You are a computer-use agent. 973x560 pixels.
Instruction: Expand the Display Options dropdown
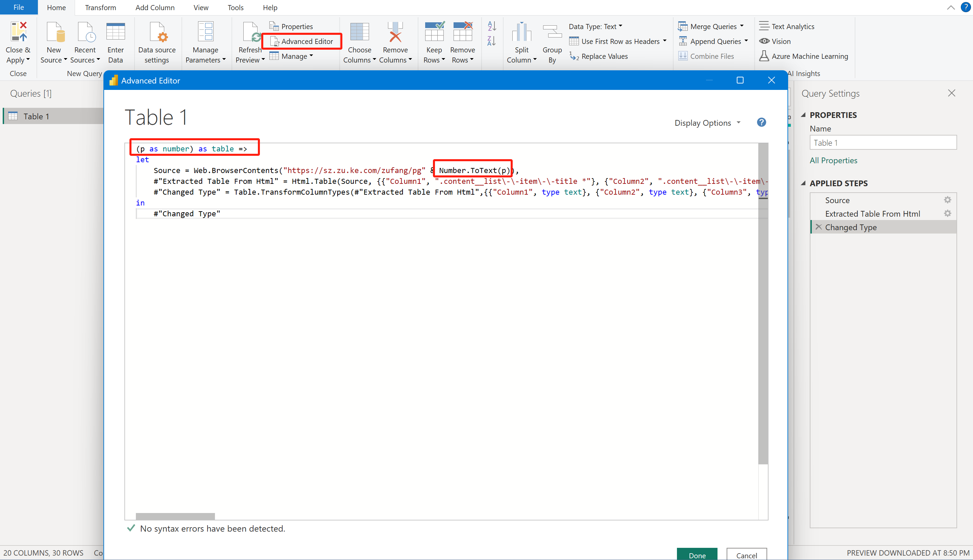click(x=707, y=123)
